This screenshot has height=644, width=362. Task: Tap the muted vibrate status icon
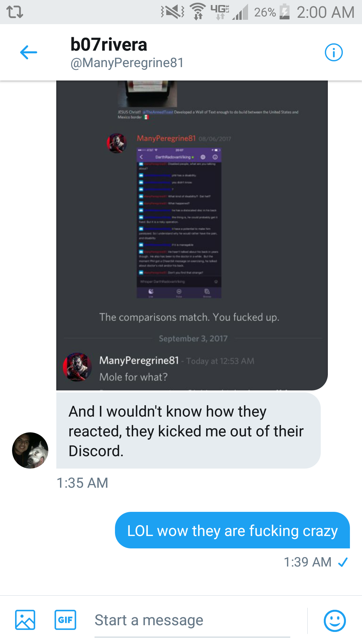(x=173, y=12)
